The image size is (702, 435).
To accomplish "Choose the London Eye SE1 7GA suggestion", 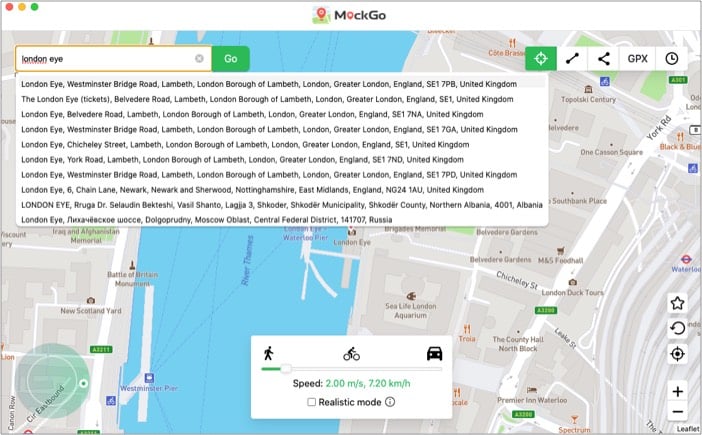I will tap(282, 130).
